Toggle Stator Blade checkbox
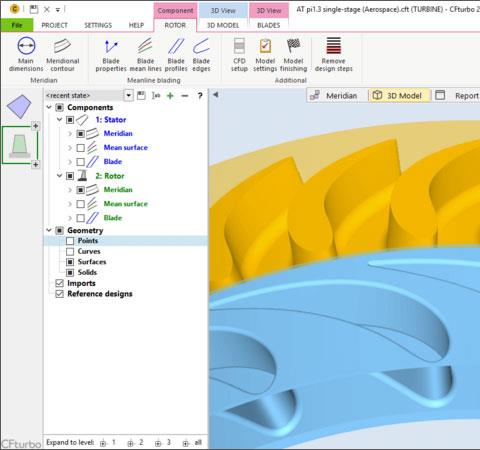This screenshot has width=480, height=450. tap(81, 162)
